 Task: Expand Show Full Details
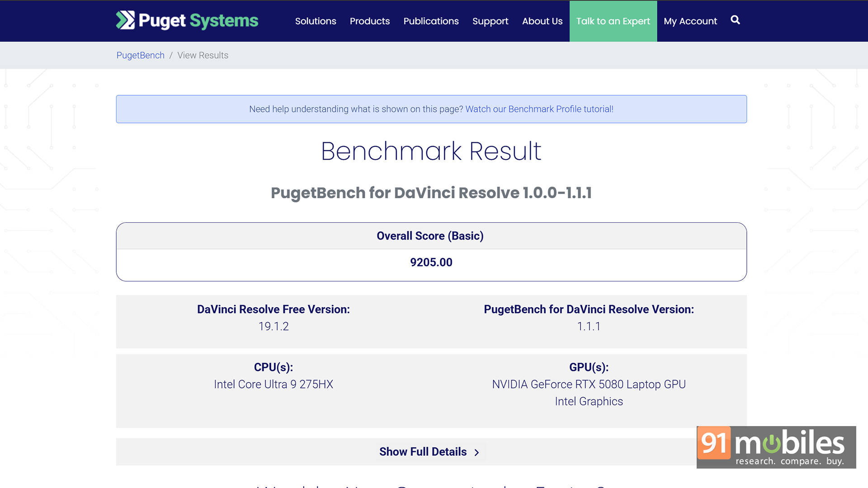tap(431, 452)
